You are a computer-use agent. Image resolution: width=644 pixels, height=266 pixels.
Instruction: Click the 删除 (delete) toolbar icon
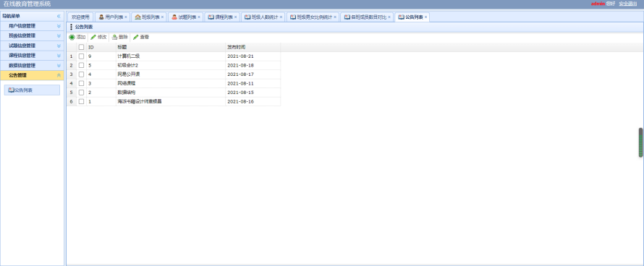point(114,37)
